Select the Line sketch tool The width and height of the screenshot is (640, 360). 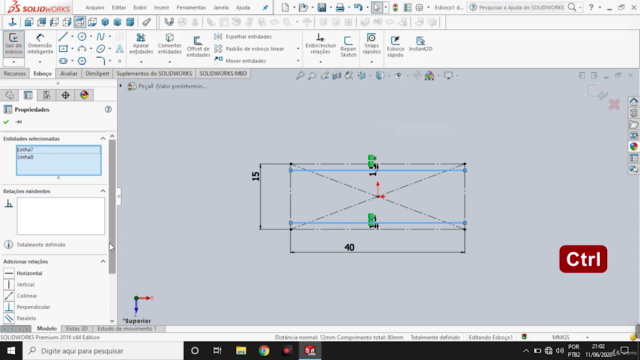pyautogui.click(x=63, y=37)
